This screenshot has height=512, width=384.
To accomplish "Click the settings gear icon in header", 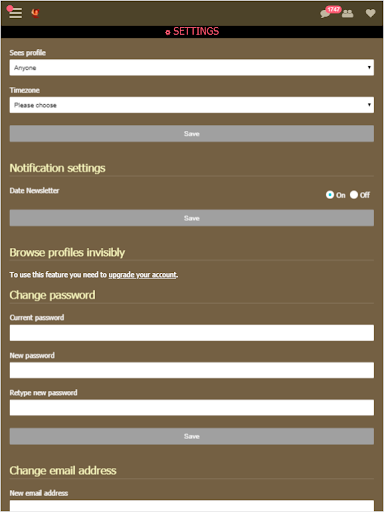I will tap(168, 32).
